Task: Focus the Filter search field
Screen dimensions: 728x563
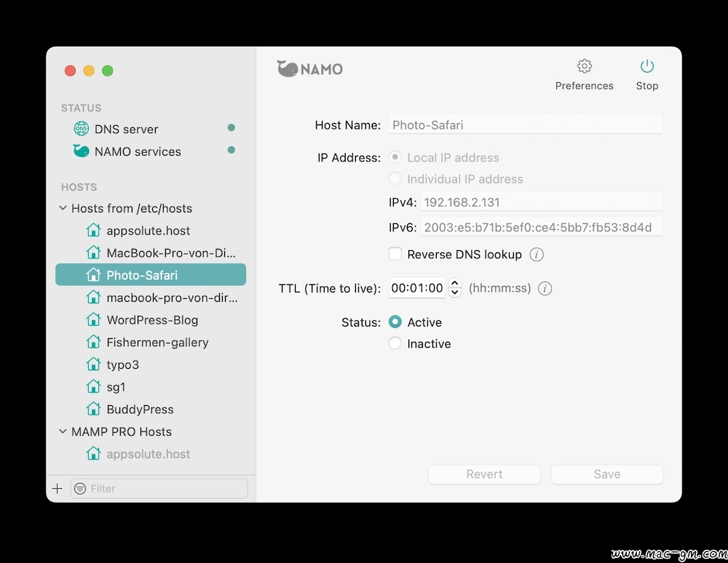Action: click(x=159, y=488)
